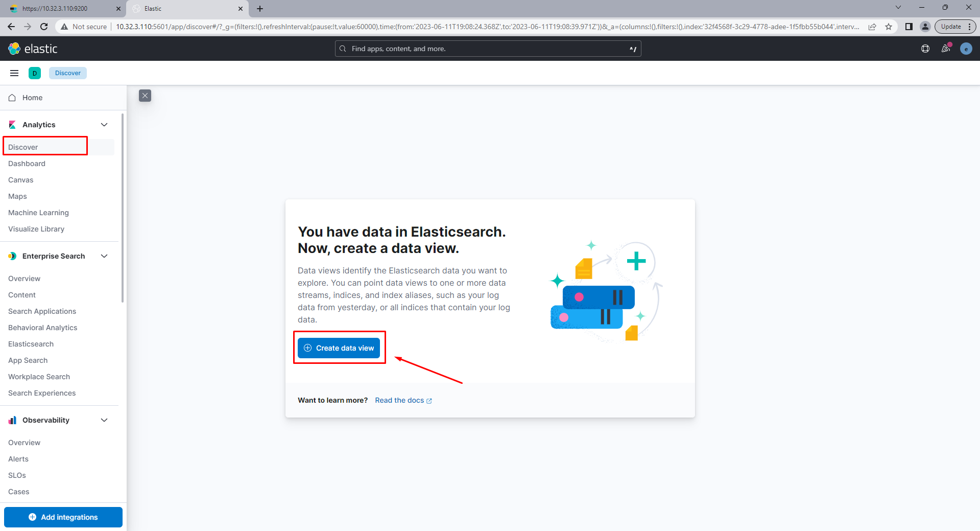This screenshot has width=980, height=531.
Task: Click the sidebar vertical scrollbar
Action: (x=123, y=208)
